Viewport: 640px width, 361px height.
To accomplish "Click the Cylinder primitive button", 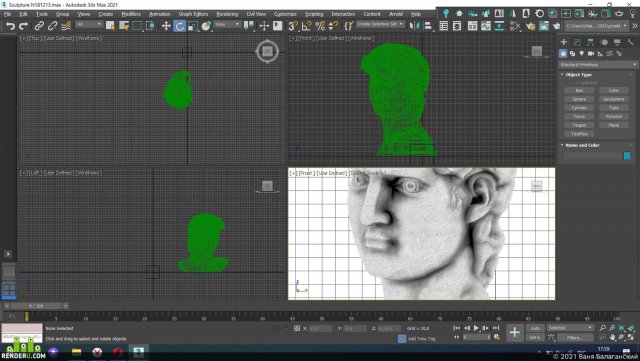I will point(579,108).
